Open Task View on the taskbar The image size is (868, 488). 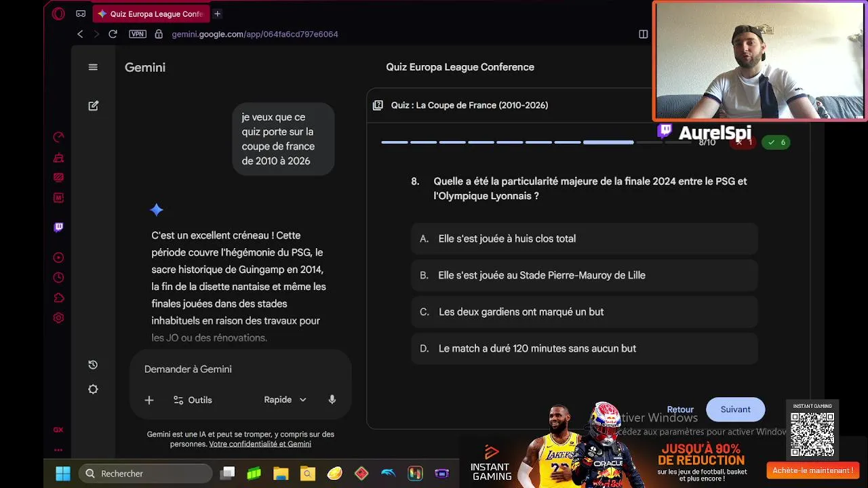pyautogui.click(x=228, y=473)
